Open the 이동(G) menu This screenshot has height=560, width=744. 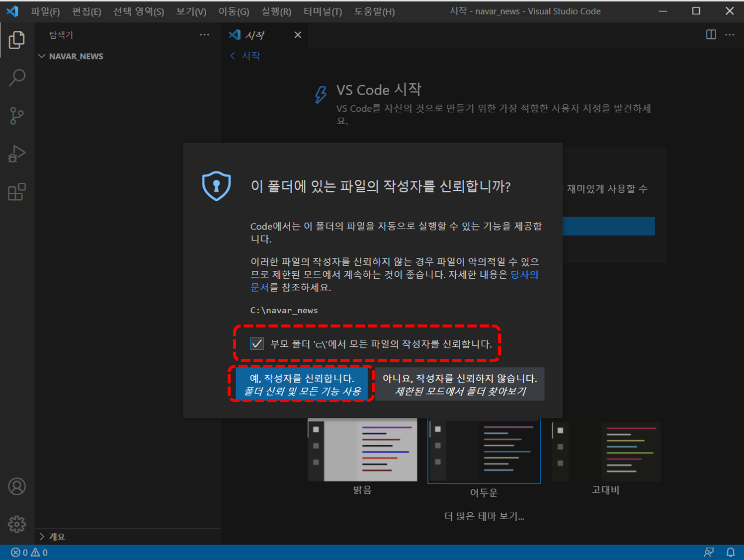(x=234, y=11)
